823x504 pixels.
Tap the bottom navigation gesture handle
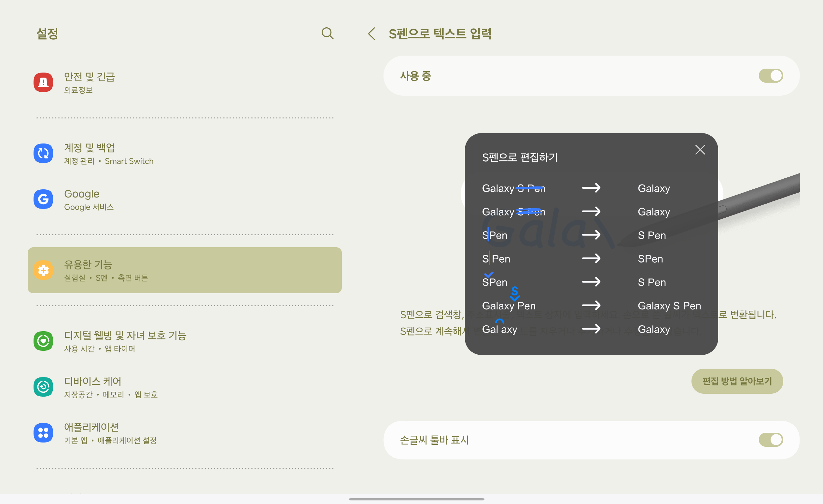416,499
